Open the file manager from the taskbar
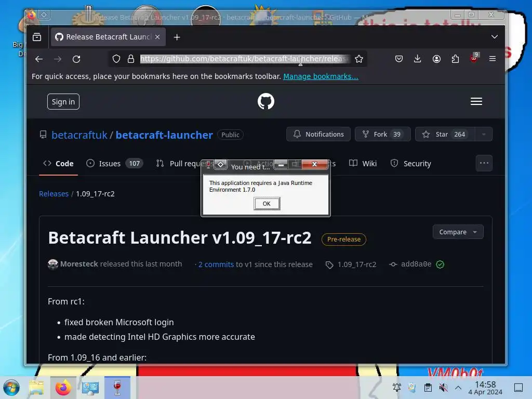532x399 pixels. (37, 388)
